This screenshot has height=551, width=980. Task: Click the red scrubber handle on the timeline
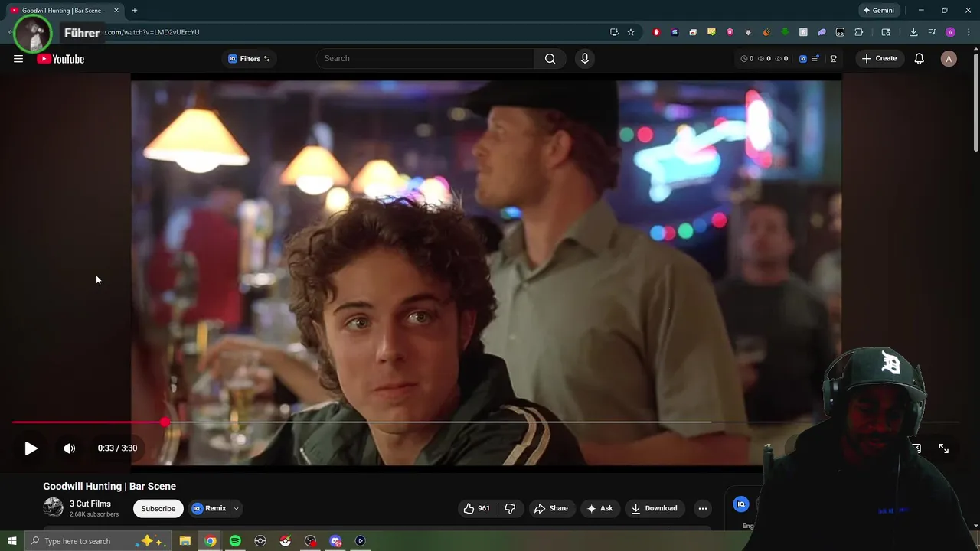(165, 422)
